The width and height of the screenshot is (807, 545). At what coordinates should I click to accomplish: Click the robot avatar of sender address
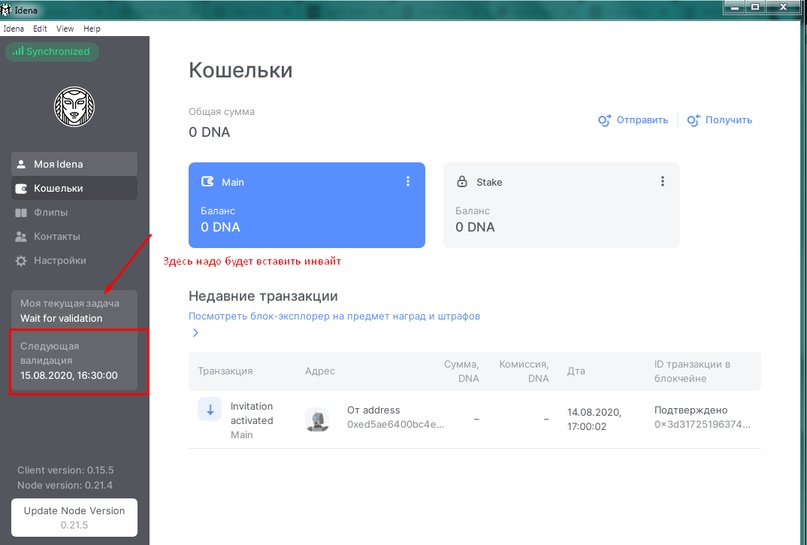[x=317, y=420]
